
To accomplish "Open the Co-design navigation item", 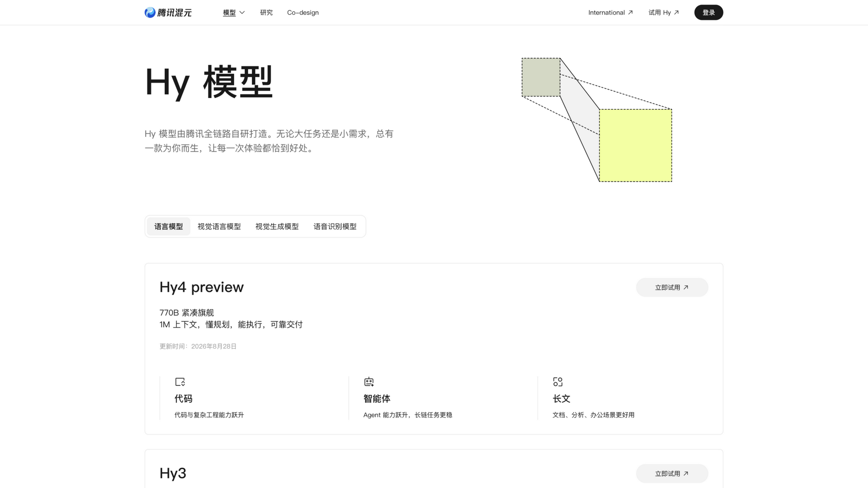I will [x=303, y=13].
